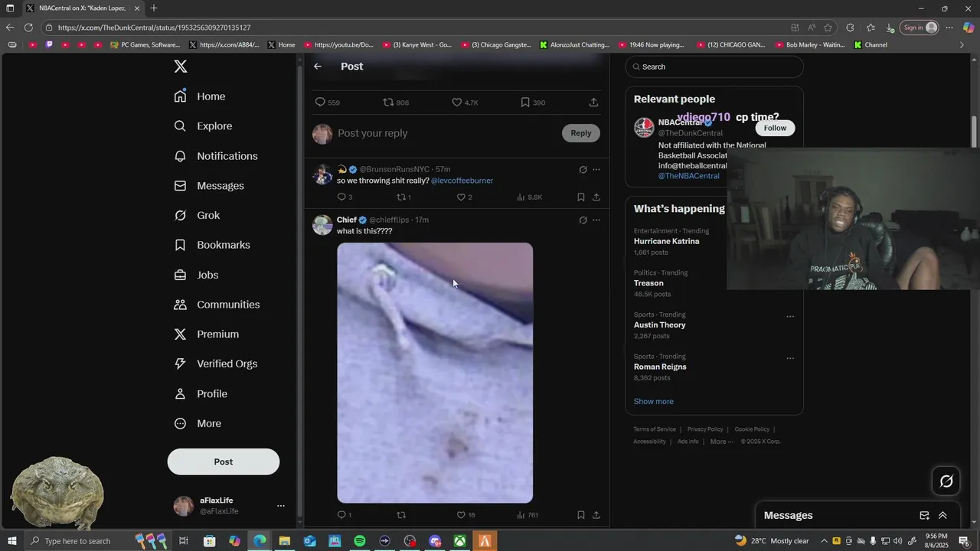The height and width of the screenshot is (551, 980).
Task: Repost Chief's comment
Action: (400, 515)
